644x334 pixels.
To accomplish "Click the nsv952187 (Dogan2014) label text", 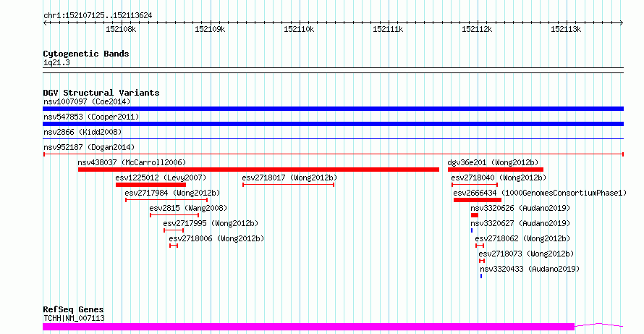I will pyautogui.click(x=89, y=147).
